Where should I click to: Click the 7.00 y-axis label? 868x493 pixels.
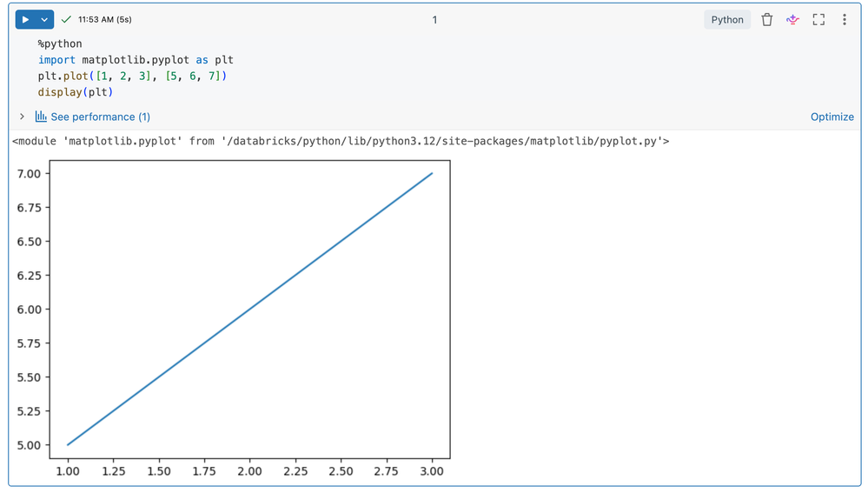[x=29, y=173]
